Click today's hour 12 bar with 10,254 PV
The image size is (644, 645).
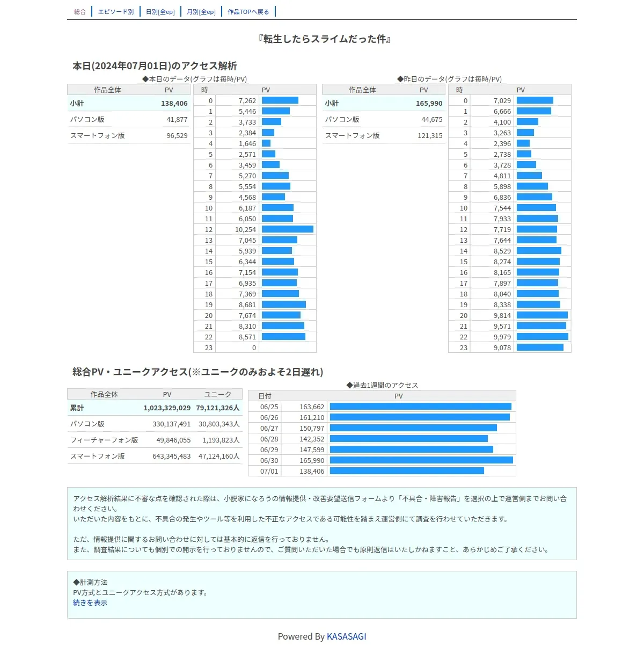pos(288,229)
